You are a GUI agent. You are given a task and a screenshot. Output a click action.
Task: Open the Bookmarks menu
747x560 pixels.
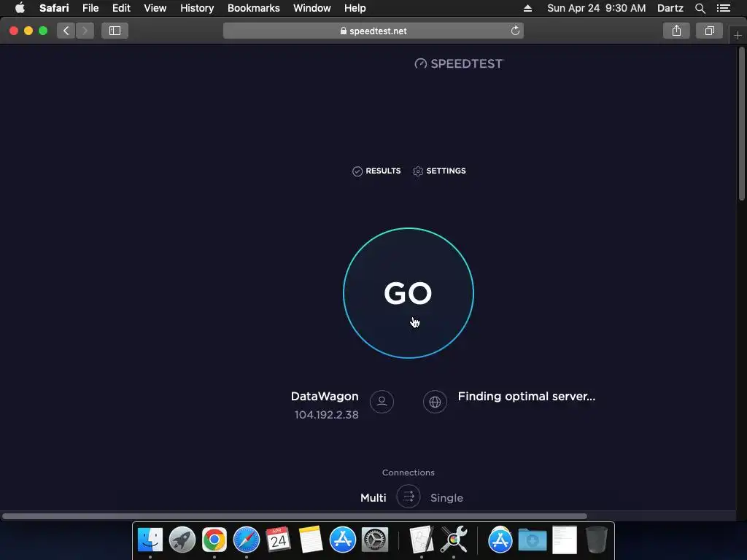253,8
